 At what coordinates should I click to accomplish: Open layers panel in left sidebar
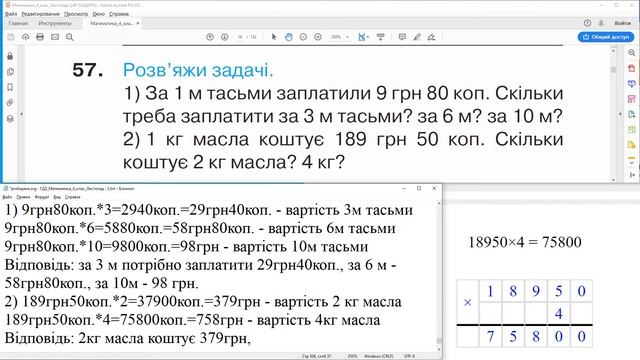pyautogui.click(x=10, y=119)
